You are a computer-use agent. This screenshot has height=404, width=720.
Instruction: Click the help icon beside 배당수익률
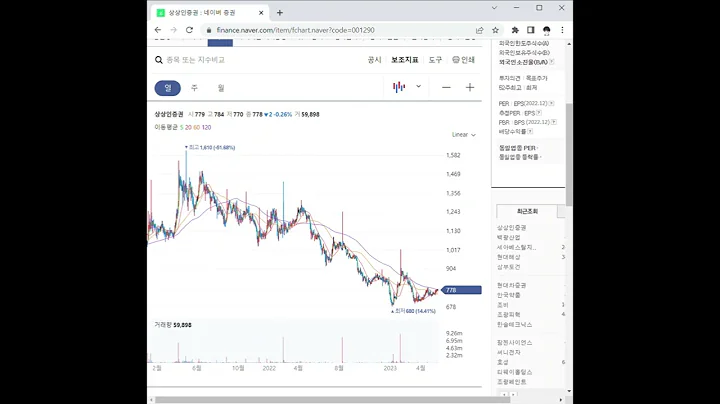point(530,132)
